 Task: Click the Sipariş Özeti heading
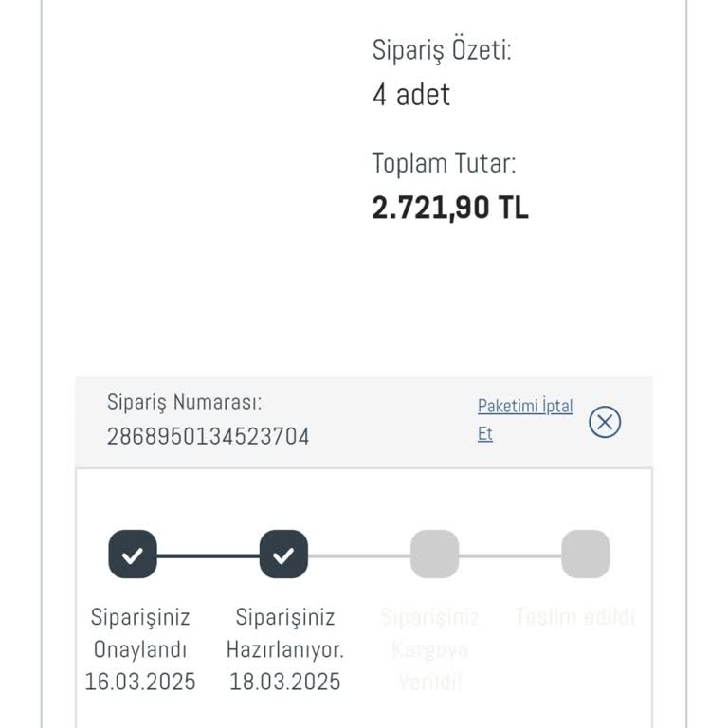[441, 50]
